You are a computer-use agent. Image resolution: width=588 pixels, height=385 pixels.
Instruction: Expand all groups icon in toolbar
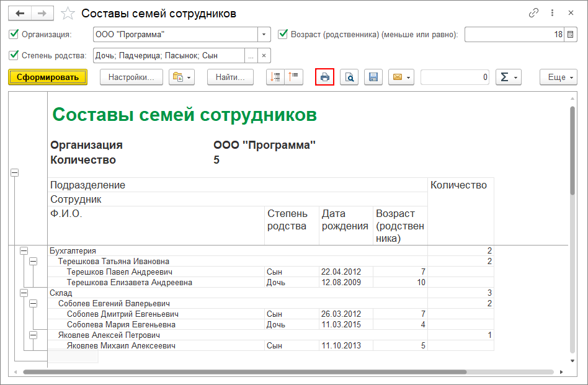[x=276, y=77]
